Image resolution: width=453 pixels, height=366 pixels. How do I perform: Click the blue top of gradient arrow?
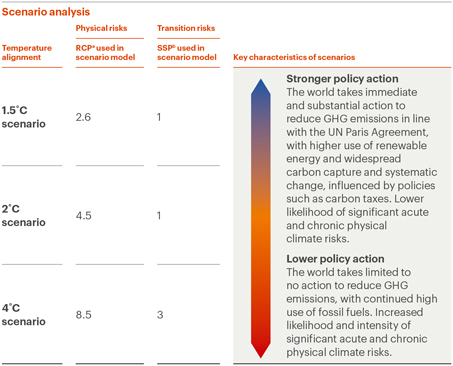tap(261, 92)
